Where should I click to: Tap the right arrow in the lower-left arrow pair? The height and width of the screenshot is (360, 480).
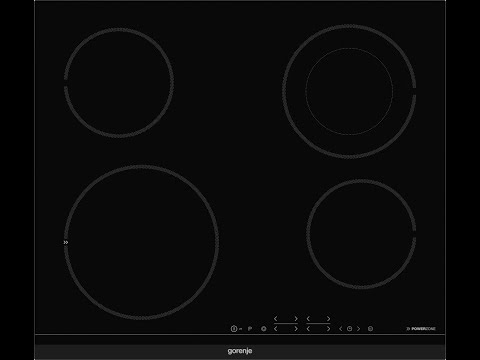(296, 329)
